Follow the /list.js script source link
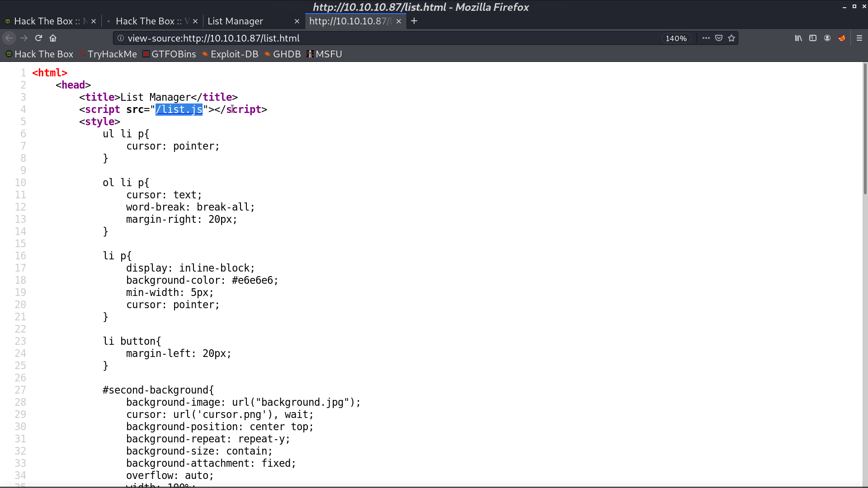The image size is (868, 488). (x=179, y=109)
